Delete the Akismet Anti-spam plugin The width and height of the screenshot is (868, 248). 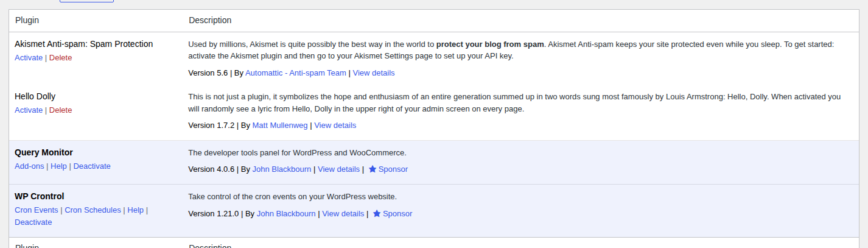60,58
